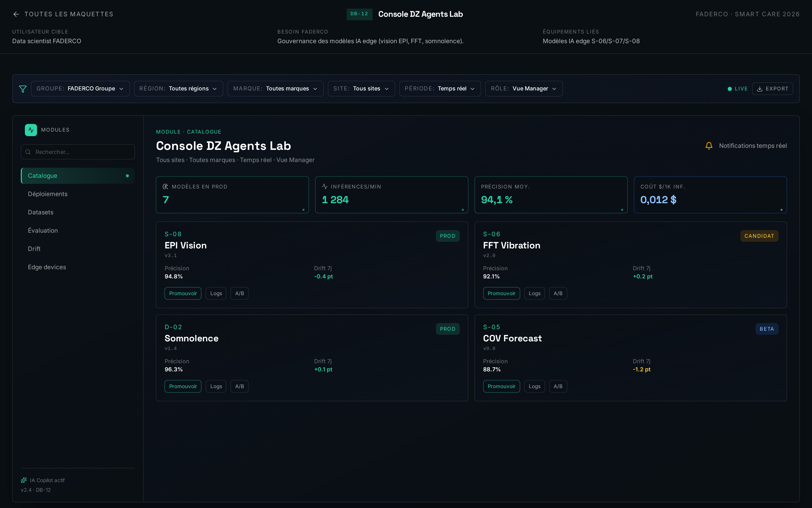Open Déploiements module
Image resolution: width=812 pixels, height=508 pixels.
[78, 194]
